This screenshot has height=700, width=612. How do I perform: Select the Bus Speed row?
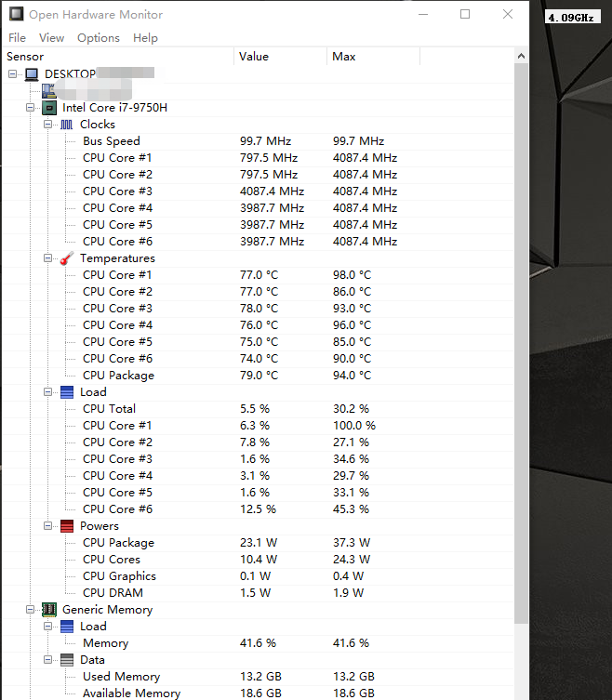(x=259, y=141)
